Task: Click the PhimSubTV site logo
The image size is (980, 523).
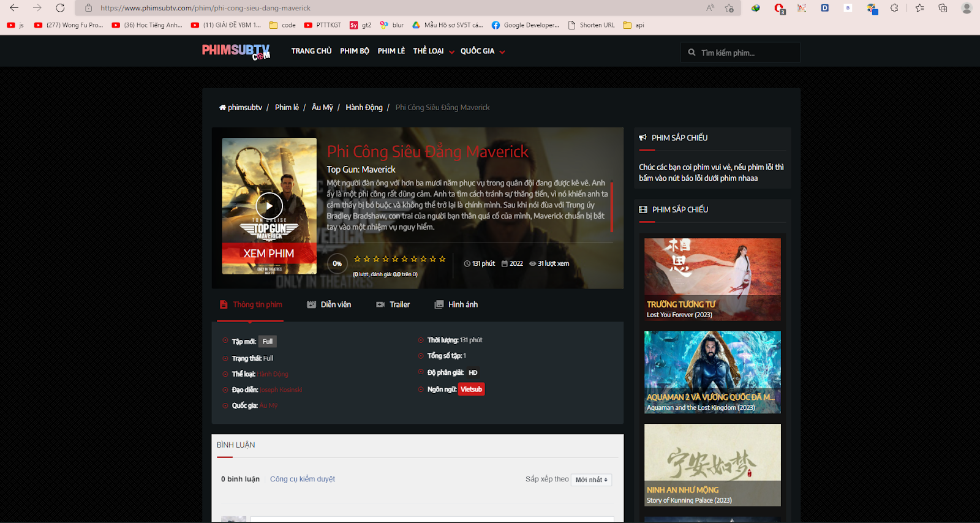Action: pyautogui.click(x=236, y=51)
